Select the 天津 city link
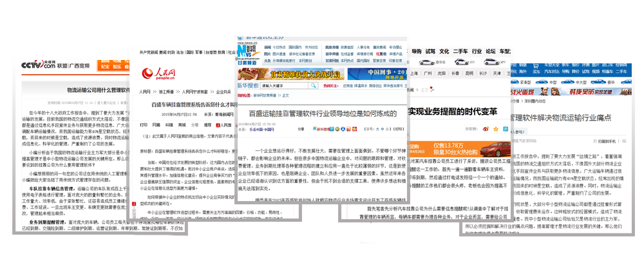Viewport: 644px width, 263px height. pos(497,73)
